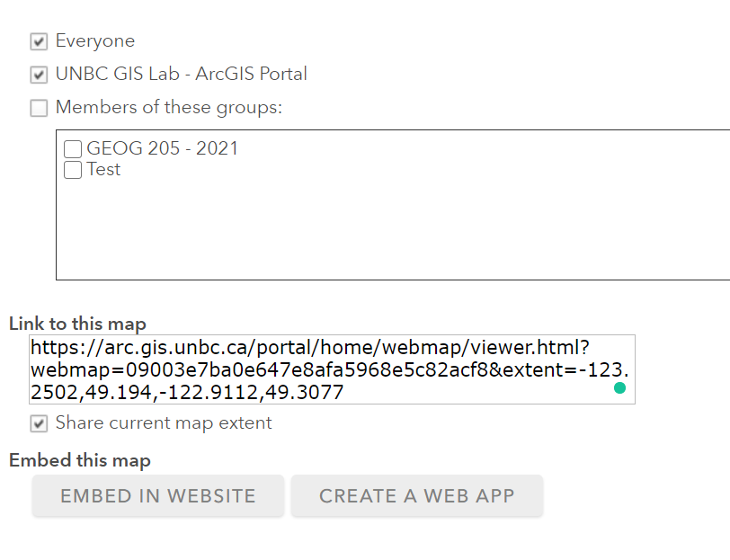Click the Embed this map heading
This screenshot has height=560, width=730.
(x=80, y=460)
